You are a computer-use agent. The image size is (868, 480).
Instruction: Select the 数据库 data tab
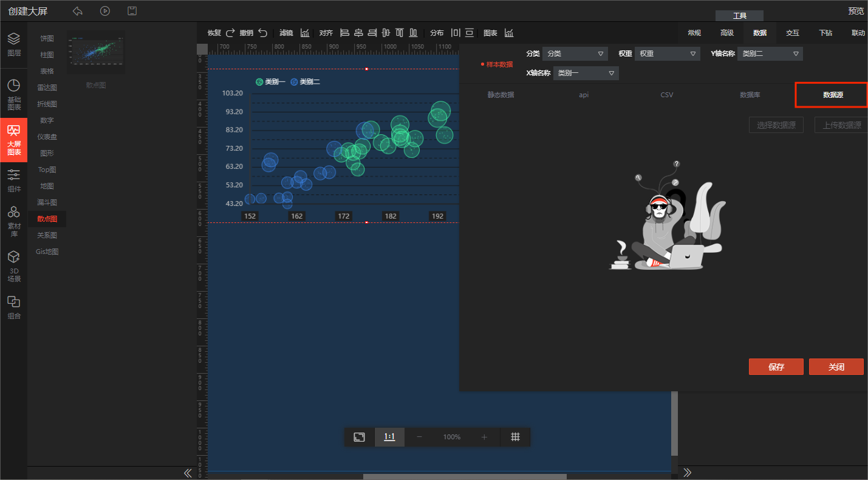pyautogui.click(x=750, y=95)
